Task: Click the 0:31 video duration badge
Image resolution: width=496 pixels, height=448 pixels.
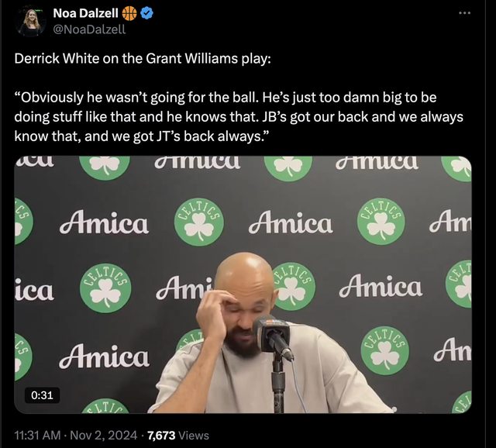Action: (x=41, y=396)
